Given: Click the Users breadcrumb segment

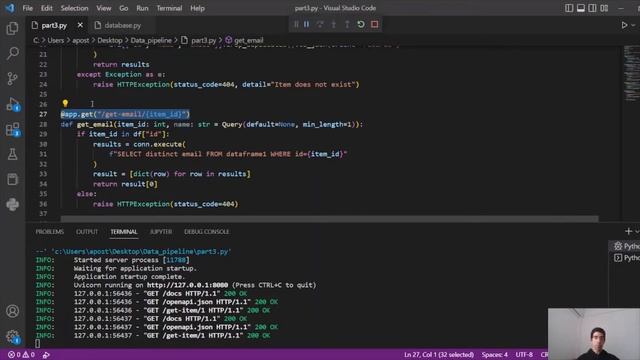Looking at the screenshot, I should click(x=56, y=40).
